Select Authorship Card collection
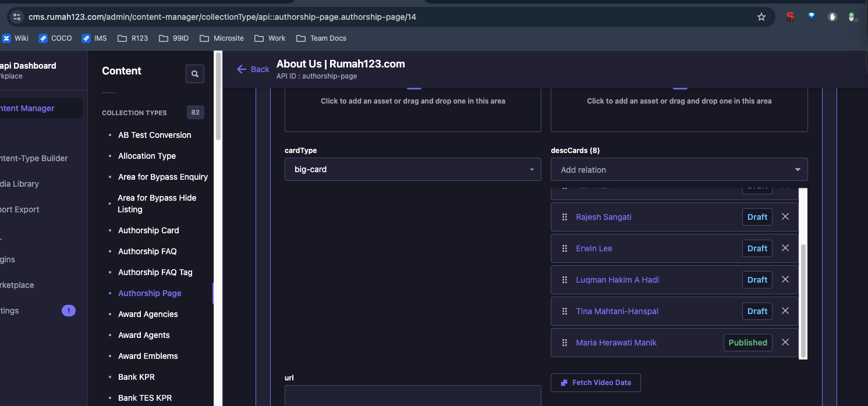 click(x=148, y=230)
